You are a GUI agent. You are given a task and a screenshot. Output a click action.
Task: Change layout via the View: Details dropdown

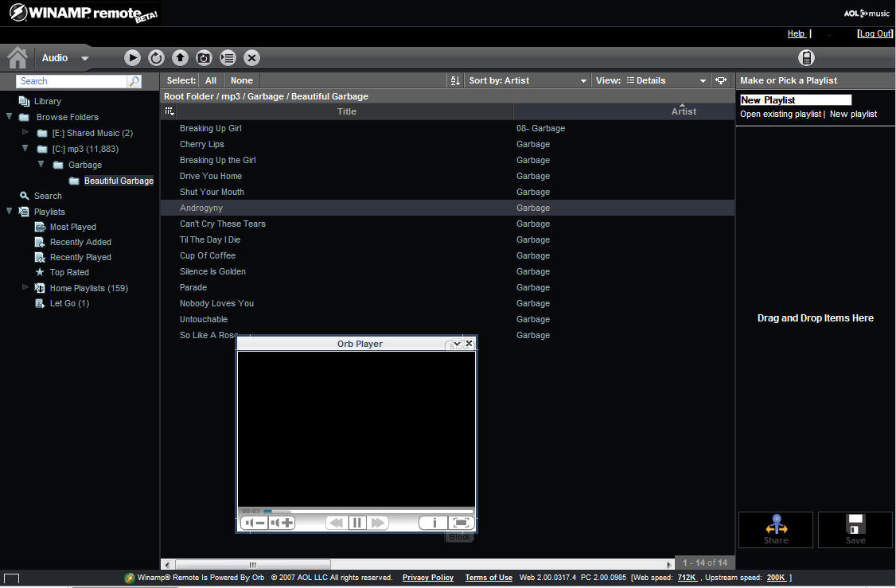pos(651,80)
